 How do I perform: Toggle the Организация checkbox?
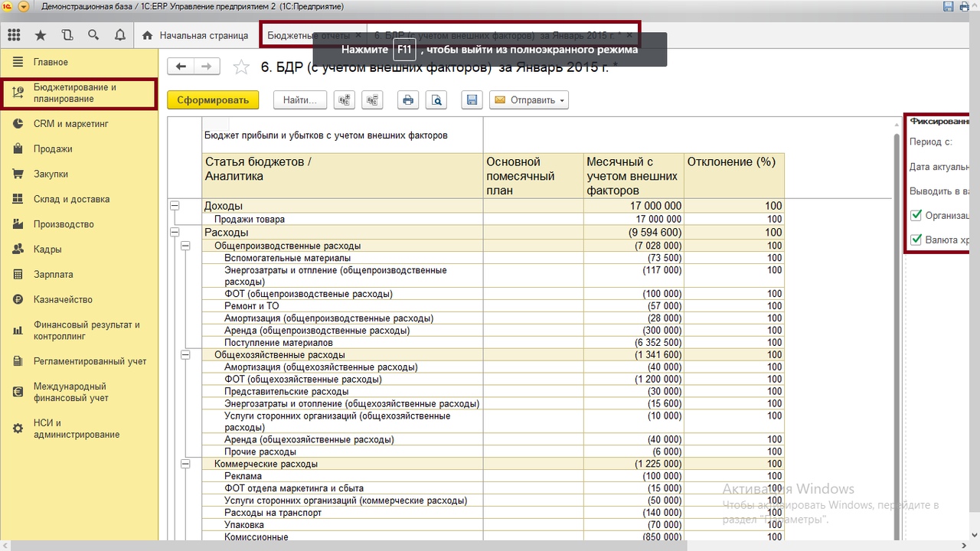[916, 216]
